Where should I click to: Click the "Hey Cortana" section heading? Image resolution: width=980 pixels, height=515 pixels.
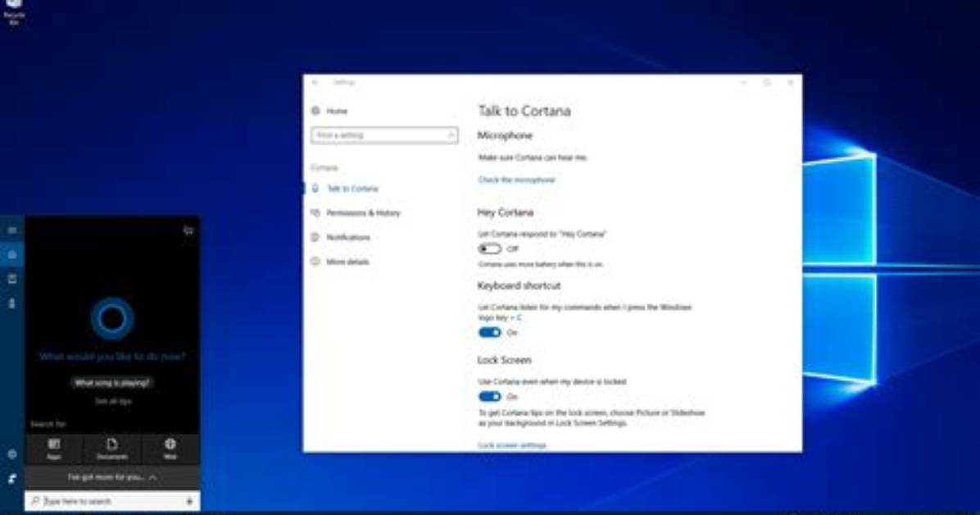pos(505,212)
